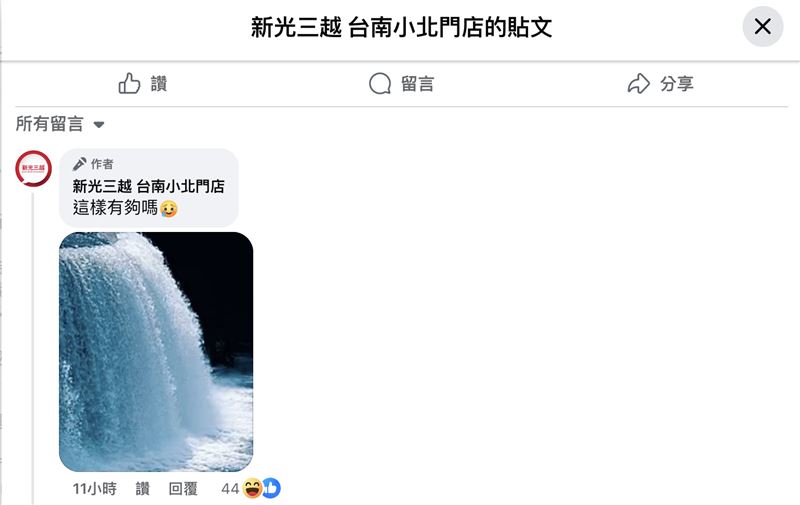The width and height of the screenshot is (800, 505).
Task: Click the dropdown arrow beside 所有留言
Action: 99,124
